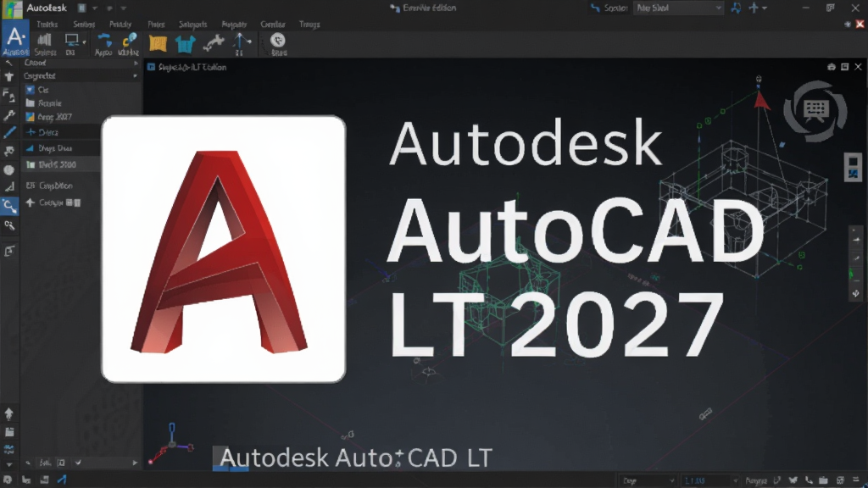Open the last ribbon tab on the right
The height and width of the screenshot is (488, 868).
click(x=309, y=25)
